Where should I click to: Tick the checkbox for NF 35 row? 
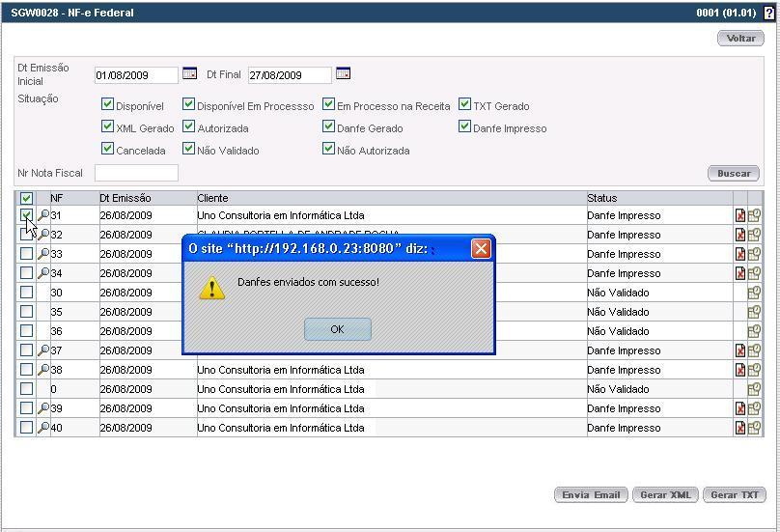pos(27,312)
